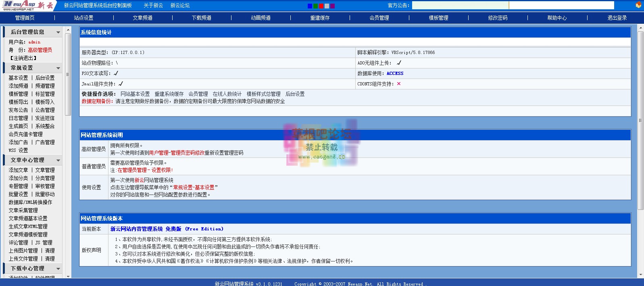Collapse the 后台管理信息 sidebar section

coord(58,32)
